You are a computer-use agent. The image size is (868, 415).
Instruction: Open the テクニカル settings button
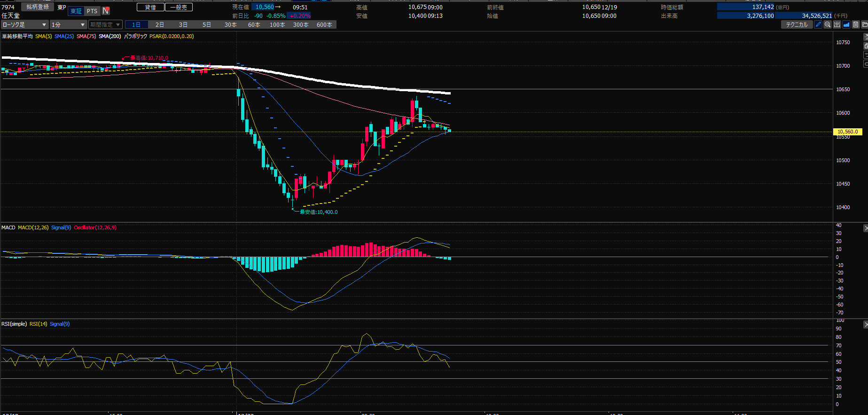797,25
